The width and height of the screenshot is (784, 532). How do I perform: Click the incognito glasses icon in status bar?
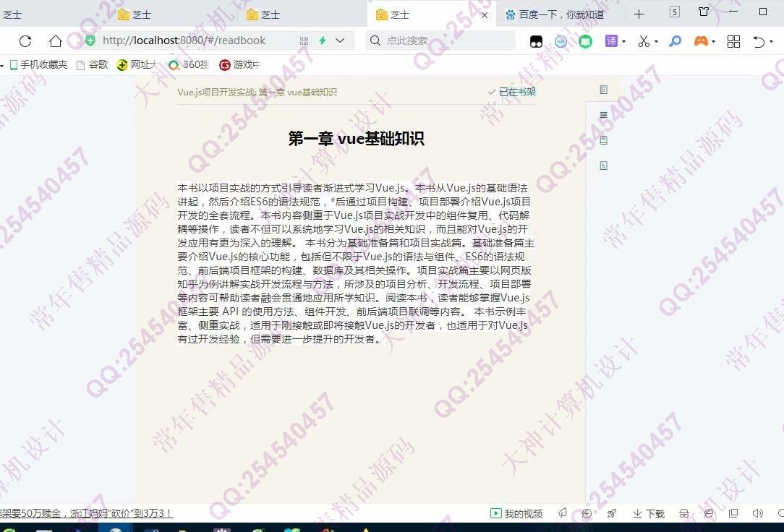pyautogui.click(x=684, y=513)
